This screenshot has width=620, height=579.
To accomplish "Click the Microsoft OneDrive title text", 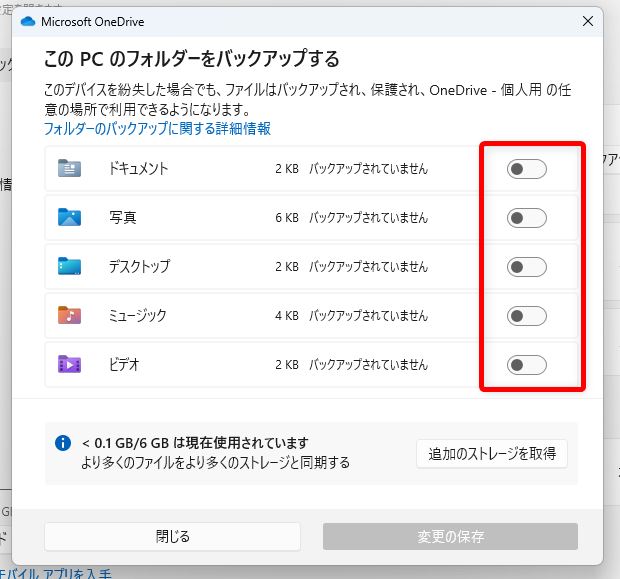I will (x=93, y=22).
